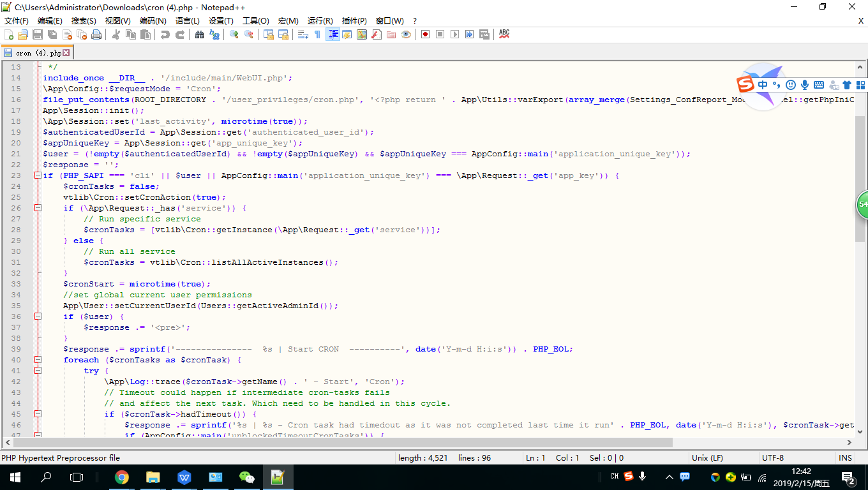
Task: Click the Open file toolbar icon
Action: click(23, 34)
